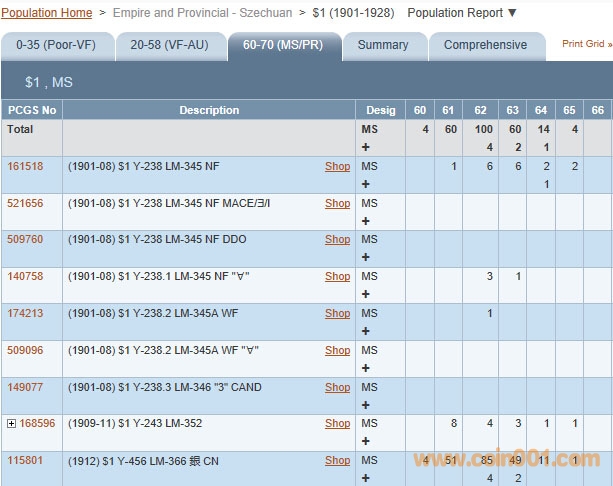
Task: Switch to the 0-35 (Poor-VF) tab
Action: point(55,45)
